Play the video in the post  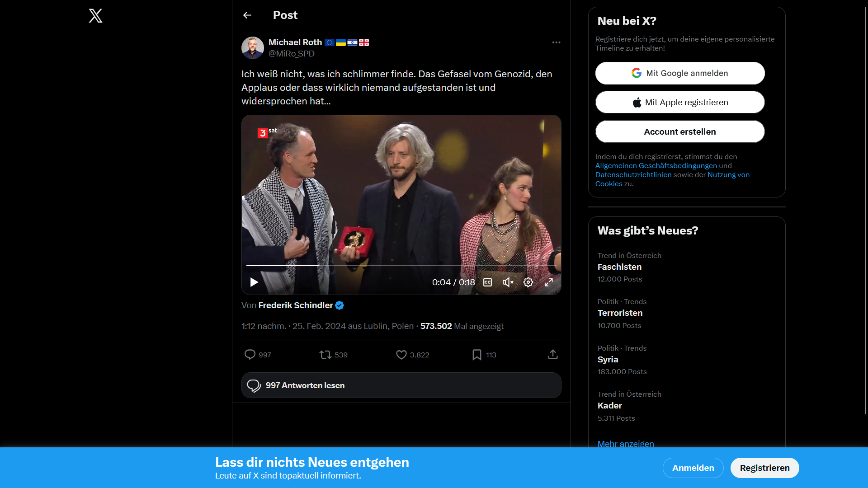(254, 282)
